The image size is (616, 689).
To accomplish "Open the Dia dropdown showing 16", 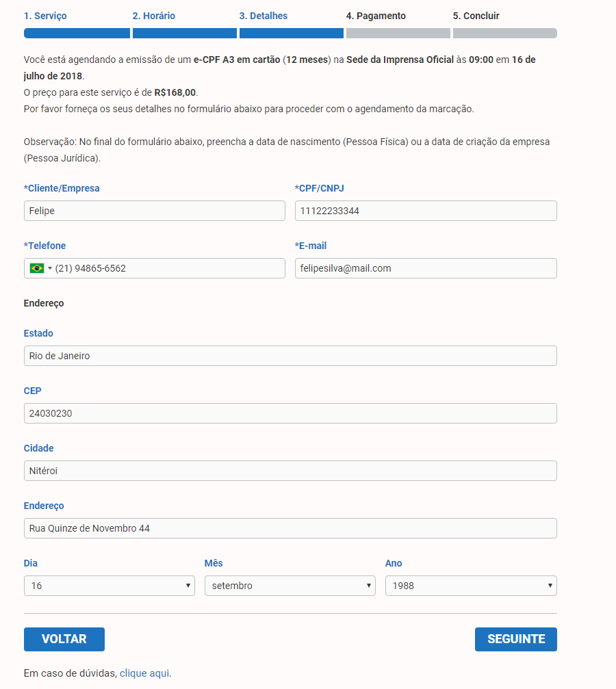I will pyautogui.click(x=109, y=586).
